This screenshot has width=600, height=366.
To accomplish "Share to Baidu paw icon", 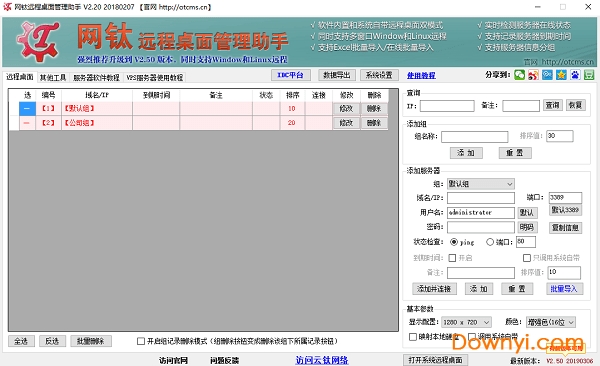I will (575, 75).
